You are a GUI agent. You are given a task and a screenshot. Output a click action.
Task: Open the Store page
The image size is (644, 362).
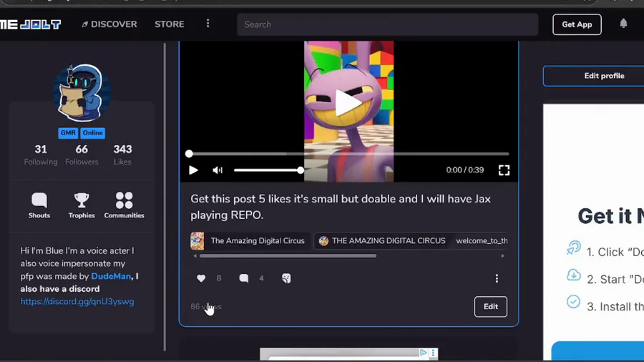pyautogui.click(x=169, y=24)
